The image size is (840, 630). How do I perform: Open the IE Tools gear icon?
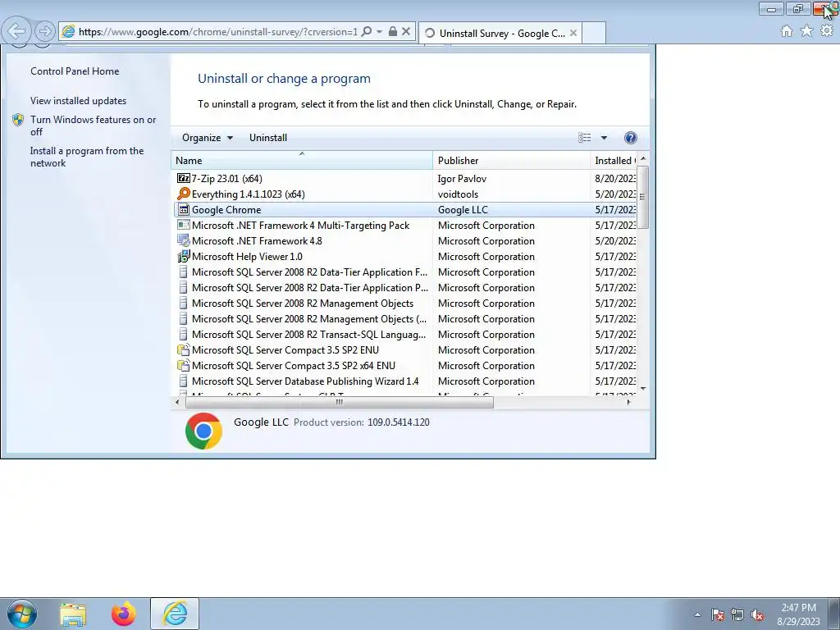click(827, 31)
